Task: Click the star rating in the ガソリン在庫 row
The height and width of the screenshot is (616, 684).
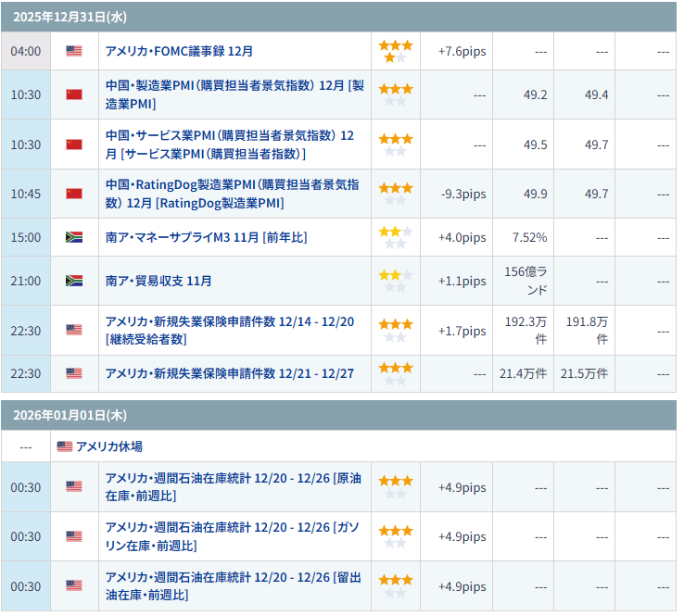Action: [395, 536]
